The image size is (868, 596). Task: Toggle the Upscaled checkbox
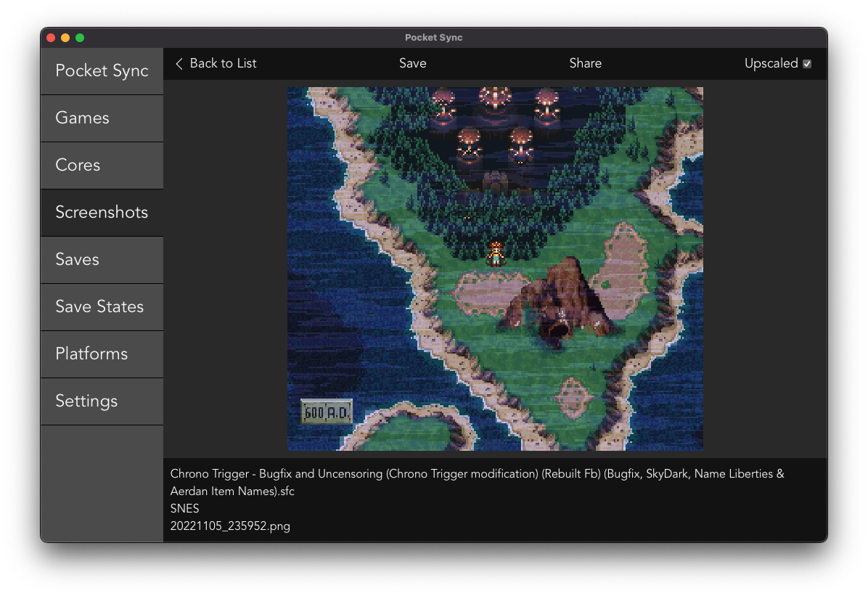pyautogui.click(x=807, y=64)
